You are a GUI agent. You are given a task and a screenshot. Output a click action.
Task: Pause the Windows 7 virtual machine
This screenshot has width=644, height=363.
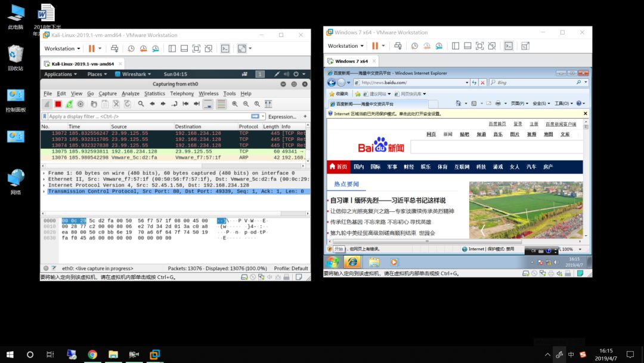click(375, 46)
